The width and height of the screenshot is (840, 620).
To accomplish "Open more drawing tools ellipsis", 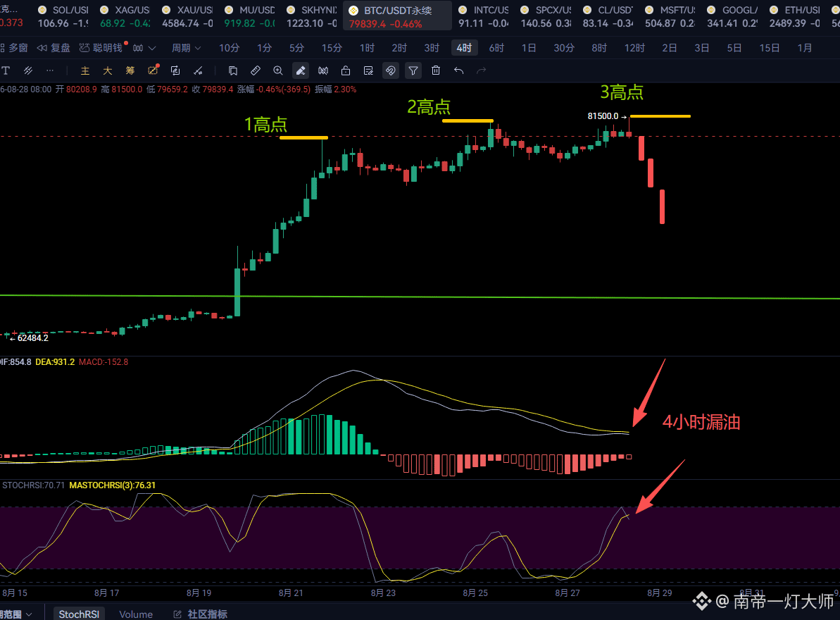I will coord(50,70).
